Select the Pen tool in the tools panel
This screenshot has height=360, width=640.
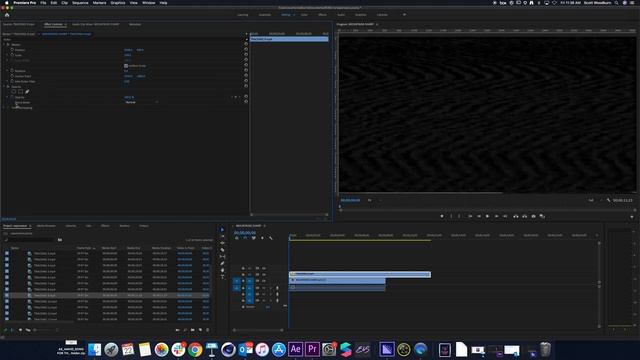click(x=222, y=263)
